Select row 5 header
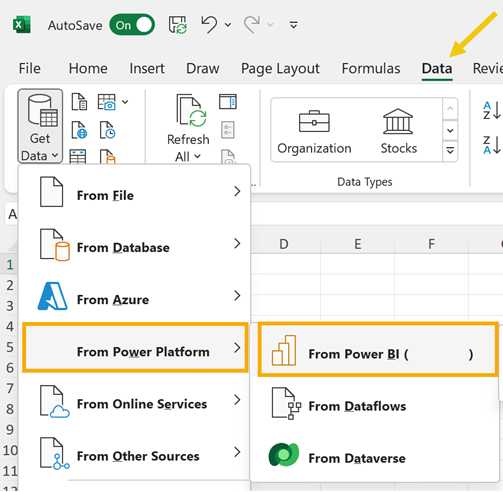The height and width of the screenshot is (492, 503). pos(10,347)
